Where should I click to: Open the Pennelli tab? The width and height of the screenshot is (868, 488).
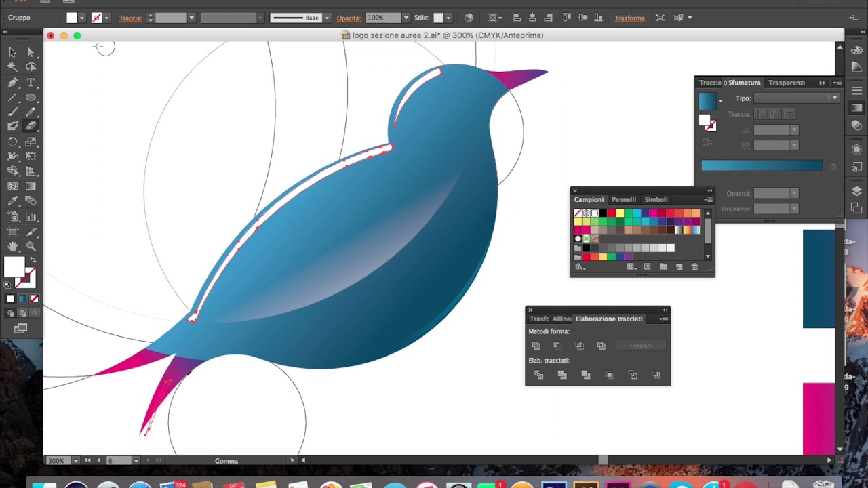pos(624,199)
